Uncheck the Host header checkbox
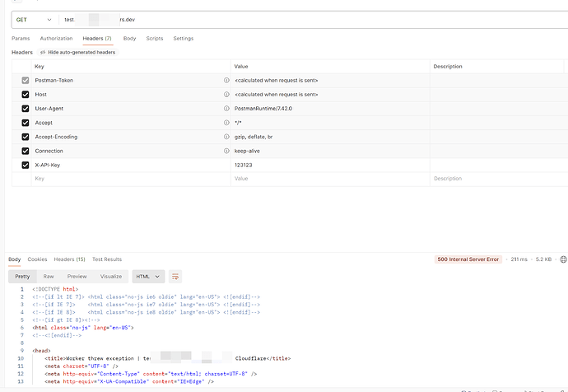Screen dimensions: 568x392 coord(26,95)
